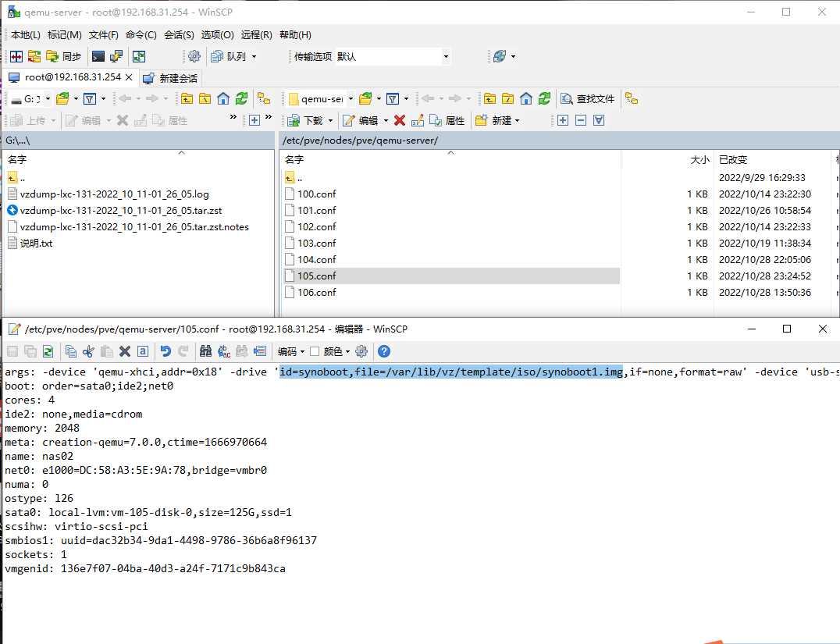Toggle remote directory tree icon
Image resolution: width=840 pixels, height=644 pixels.
point(632,98)
